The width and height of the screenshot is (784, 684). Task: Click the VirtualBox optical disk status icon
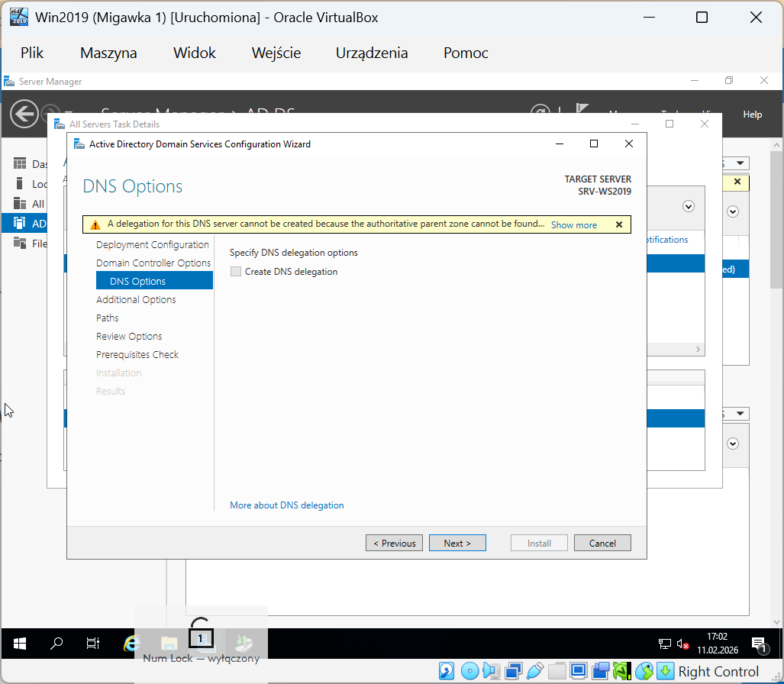[469, 671]
